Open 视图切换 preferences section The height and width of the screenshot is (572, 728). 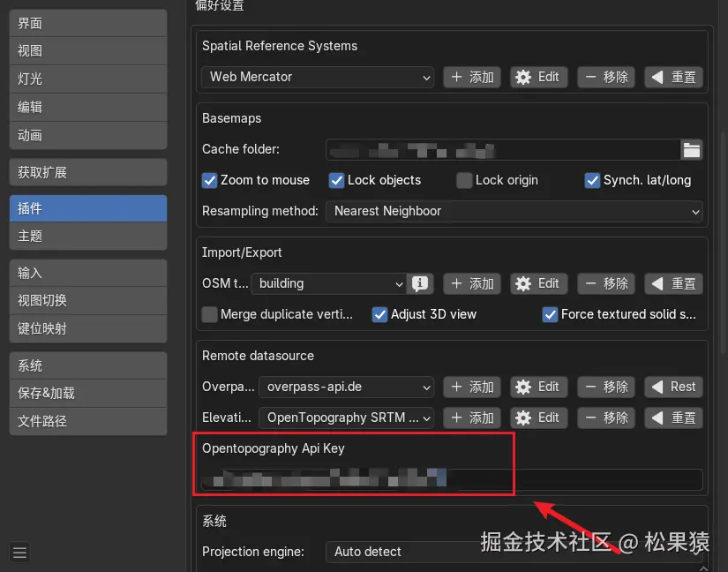(88, 301)
